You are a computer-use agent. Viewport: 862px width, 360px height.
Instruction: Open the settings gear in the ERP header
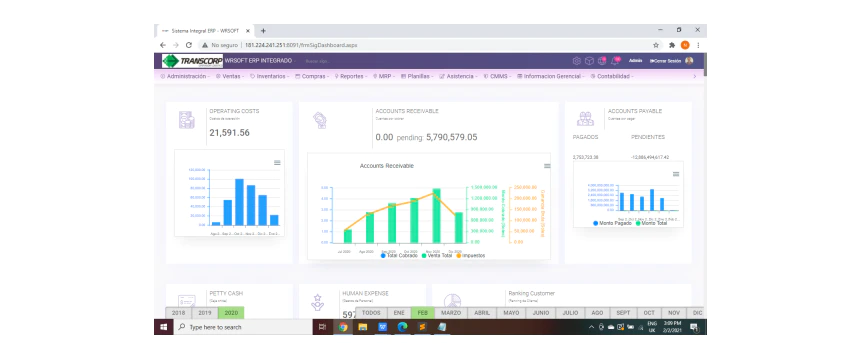coord(576,61)
